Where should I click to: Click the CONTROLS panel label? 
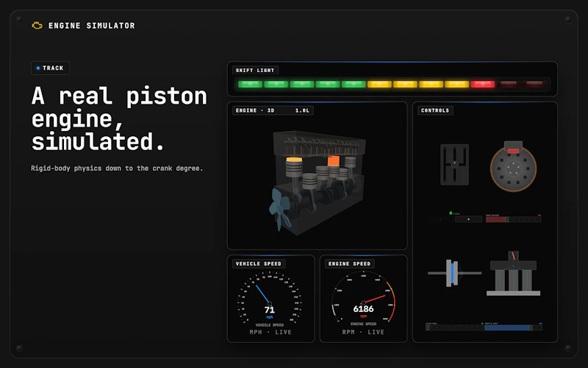[x=435, y=110]
